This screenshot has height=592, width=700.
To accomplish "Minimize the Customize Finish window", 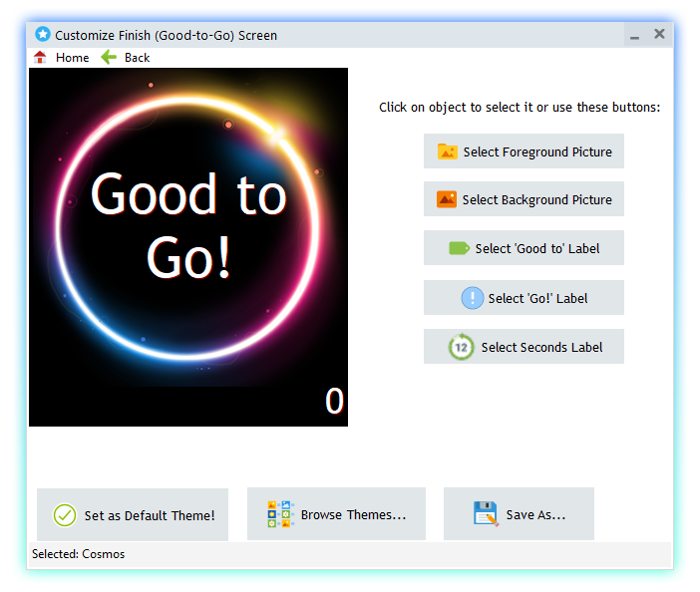I will pos(634,36).
